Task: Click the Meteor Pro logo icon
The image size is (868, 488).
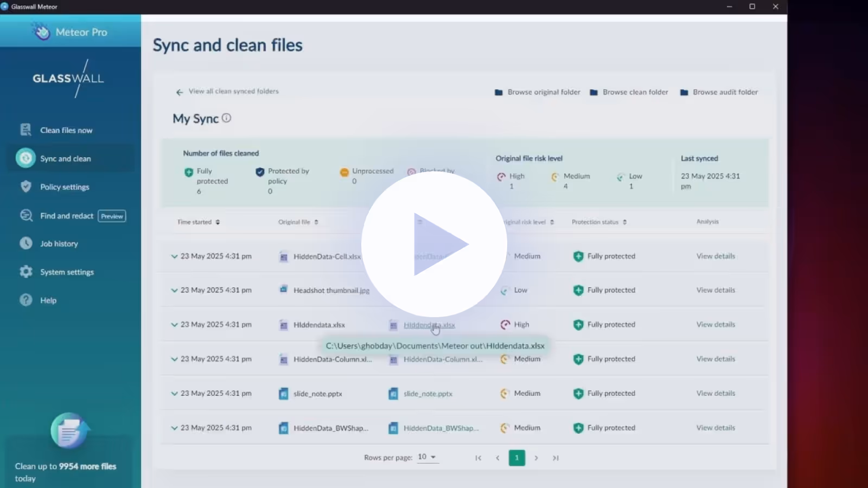Action: (x=42, y=31)
